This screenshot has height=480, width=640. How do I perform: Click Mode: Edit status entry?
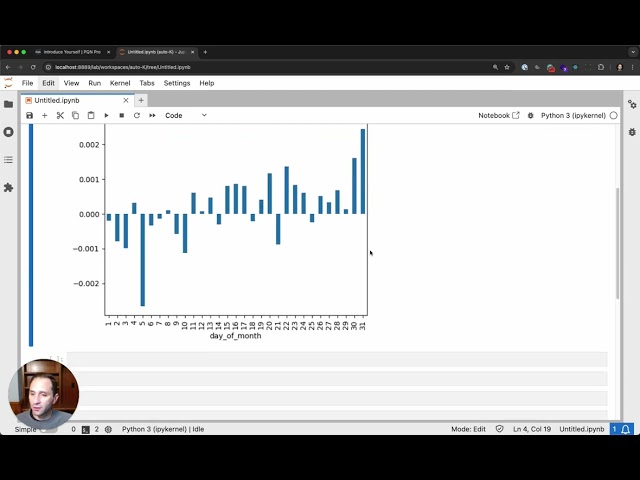pyautogui.click(x=468, y=429)
